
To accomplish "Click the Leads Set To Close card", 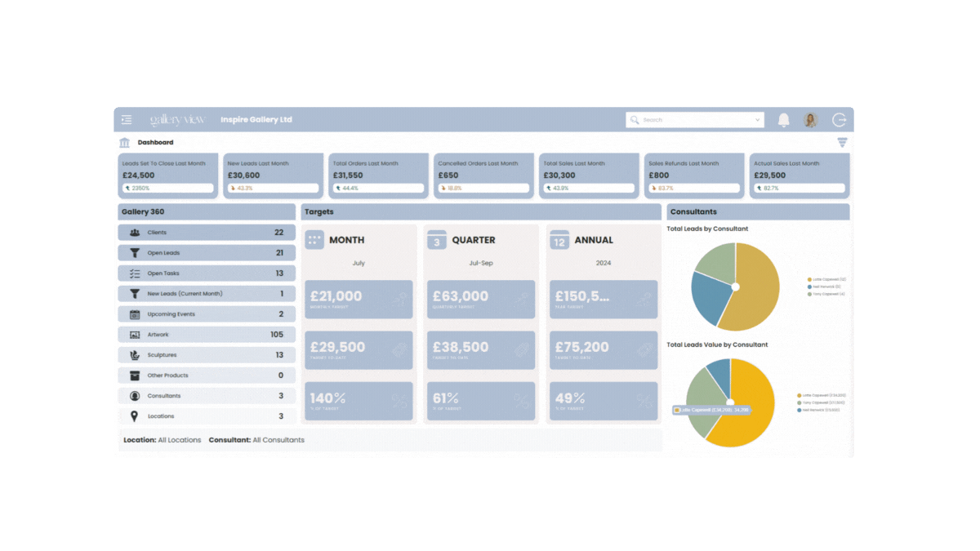I will (x=168, y=176).
